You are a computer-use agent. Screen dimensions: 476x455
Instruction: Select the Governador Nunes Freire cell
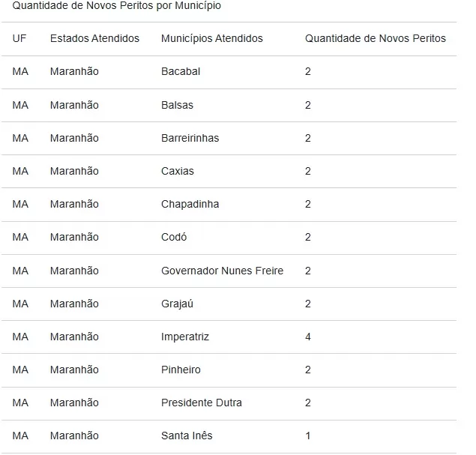222,271
